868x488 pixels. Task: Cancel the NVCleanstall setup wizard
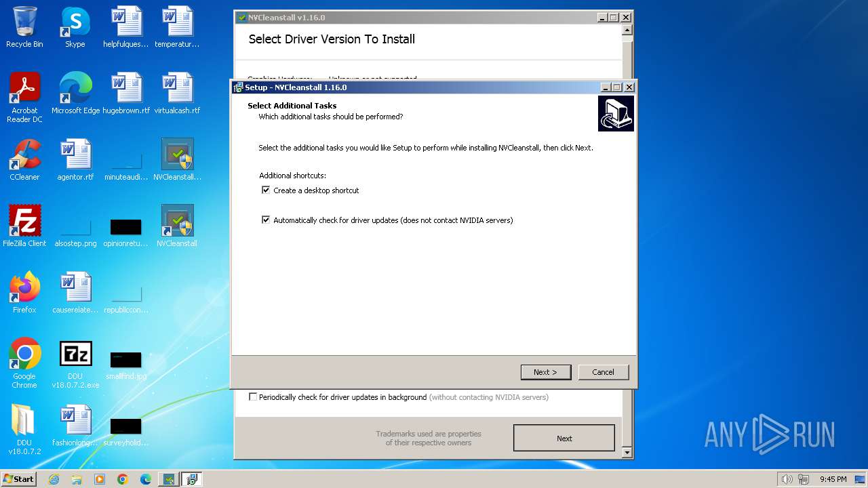pos(603,372)
